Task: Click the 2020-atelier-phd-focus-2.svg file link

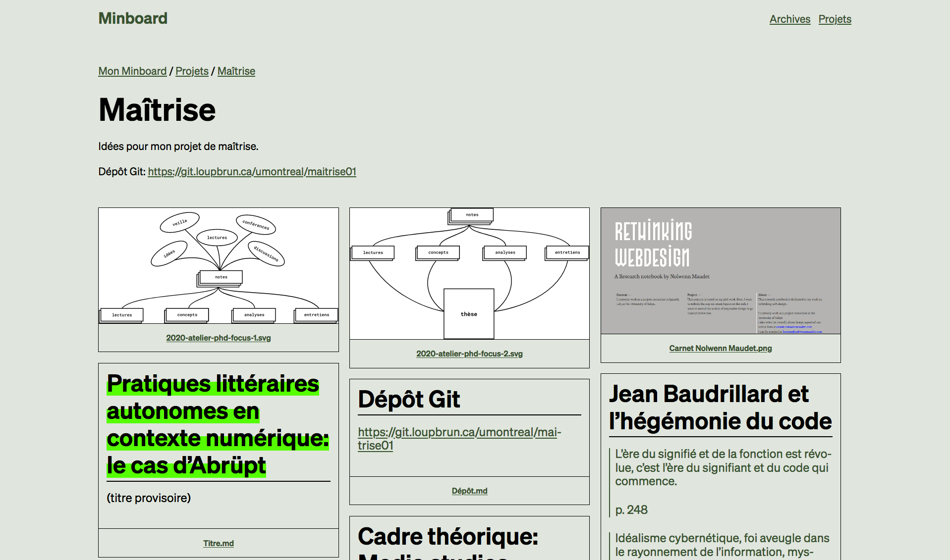Action: coord(469,354)
